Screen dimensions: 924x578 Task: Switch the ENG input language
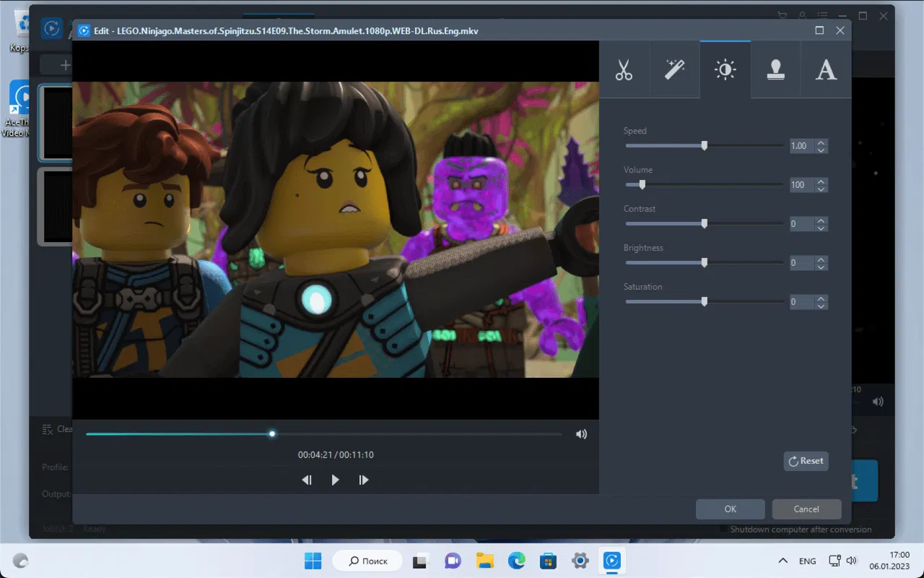click(808, 561)
